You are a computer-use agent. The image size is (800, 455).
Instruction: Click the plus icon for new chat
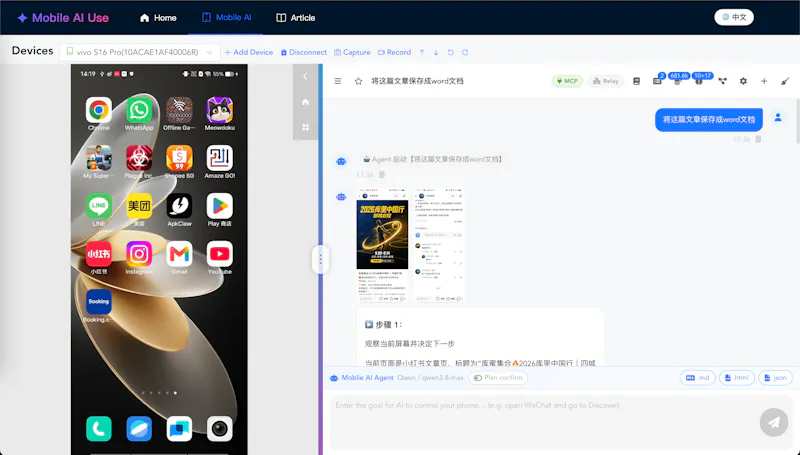pos(764,81)
